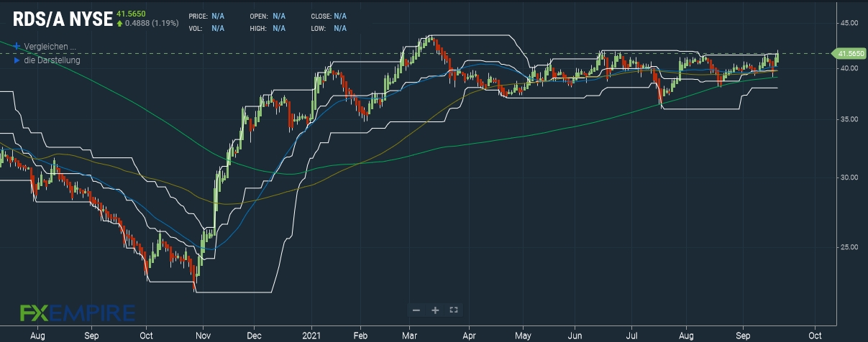This screenshot has width=868, height=342.
Task: Click the 45.00 price axis label
Action: (x=850, y=22)
